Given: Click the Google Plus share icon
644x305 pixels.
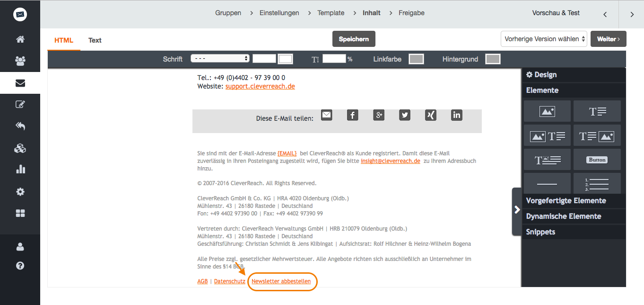Looking at the screenshot, I should click(x=379, y=115).
